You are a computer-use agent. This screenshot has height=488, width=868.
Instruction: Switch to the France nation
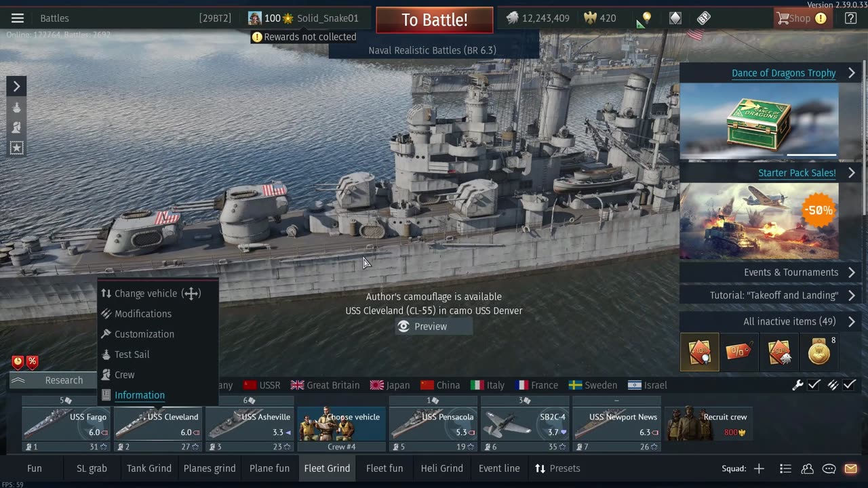click(x=536, y=385)
